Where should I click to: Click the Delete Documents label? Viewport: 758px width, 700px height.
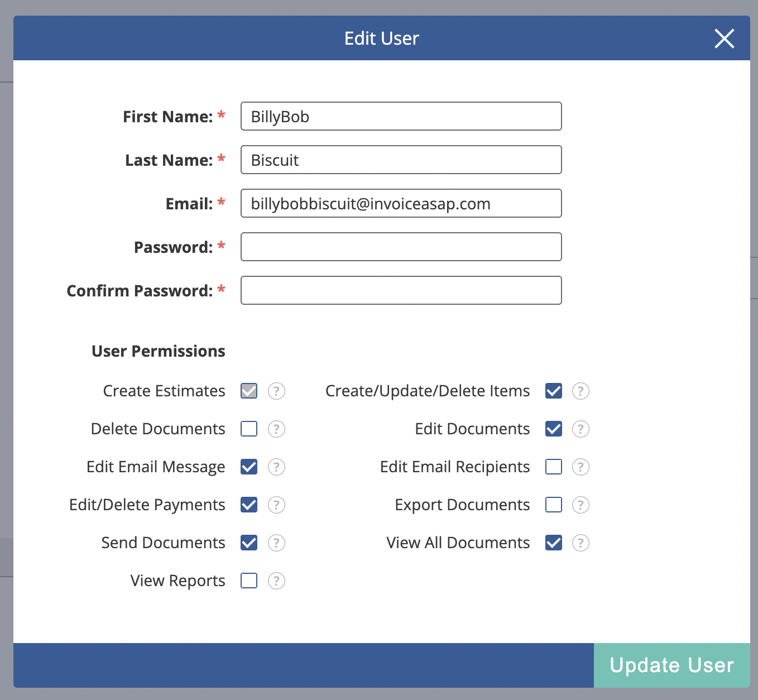click(159, 429)
